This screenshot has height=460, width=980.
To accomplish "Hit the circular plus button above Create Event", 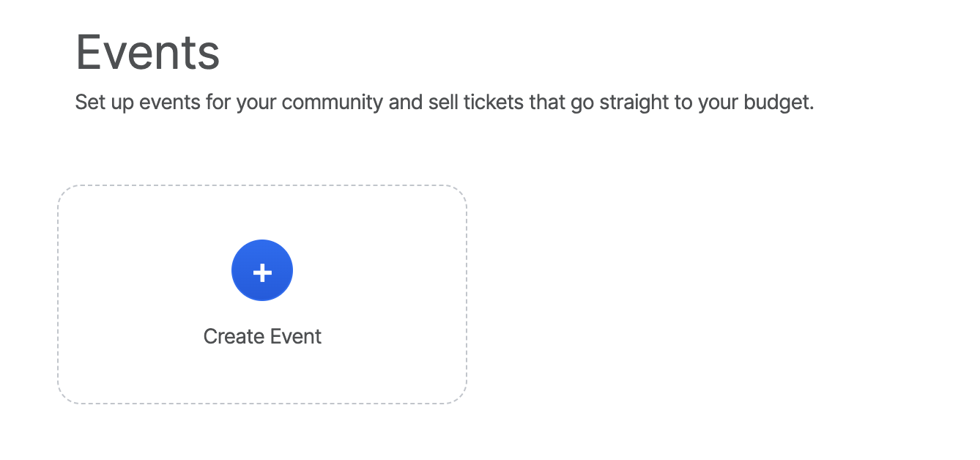I will click(x=262, y=270).
